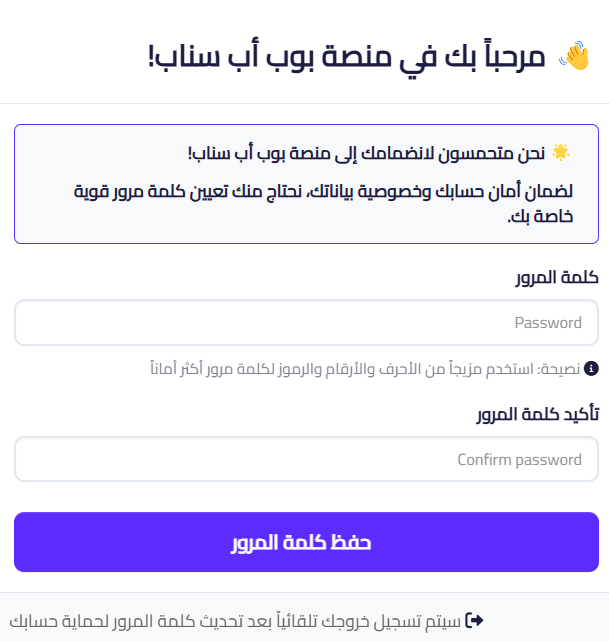This screenshot has width=609, height=641.
Task: Focus the Password input field
Action: point(307,323)
